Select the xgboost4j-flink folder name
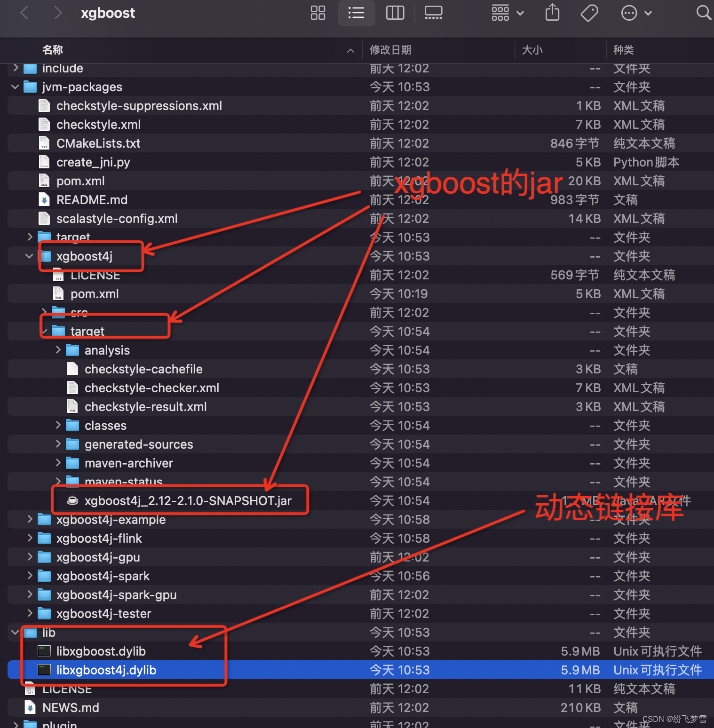The width and height of the screenshot is (714, 728). pos(99,538)
